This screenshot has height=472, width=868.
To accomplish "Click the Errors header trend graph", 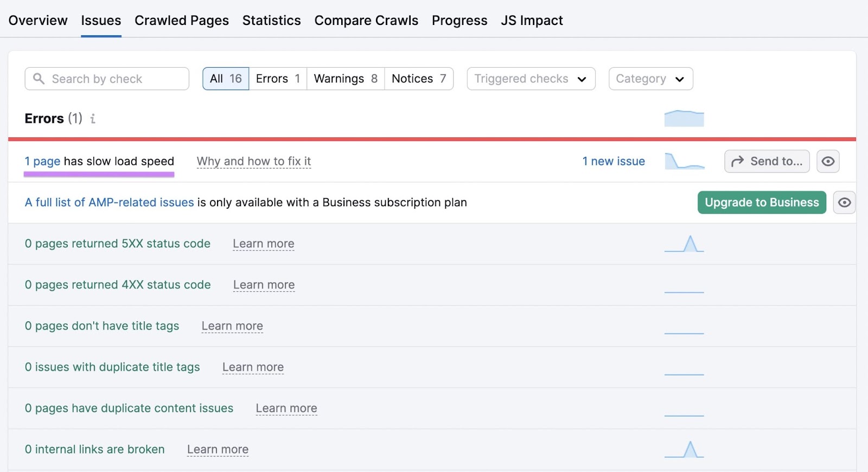I will pos(684,118).
